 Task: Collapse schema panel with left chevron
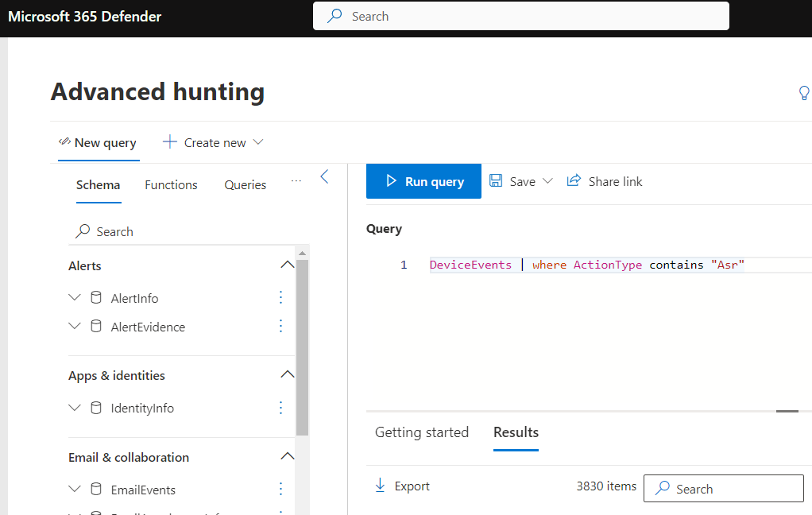325,176
